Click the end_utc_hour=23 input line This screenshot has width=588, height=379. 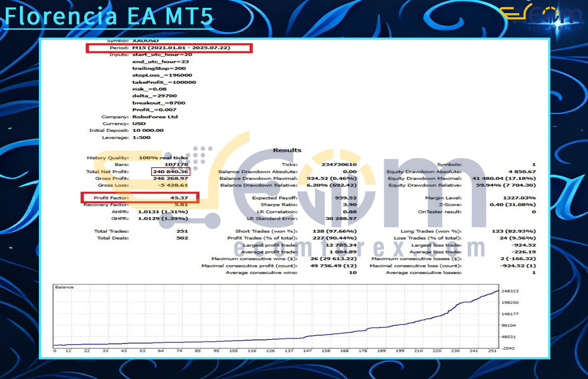[160, 62]
